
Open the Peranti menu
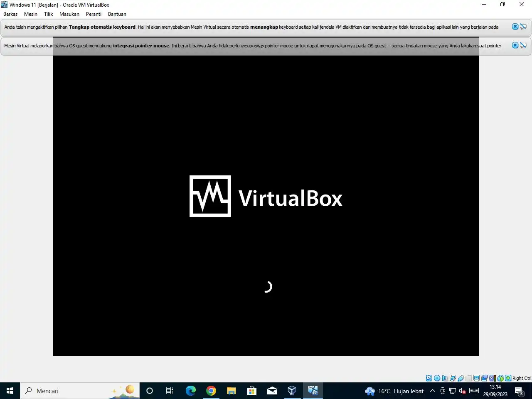(x=94, y=14)
